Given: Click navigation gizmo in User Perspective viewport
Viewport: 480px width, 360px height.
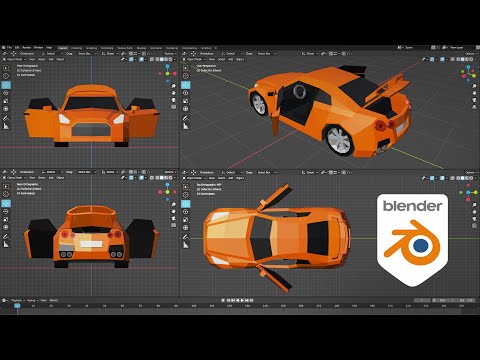Looking at the screenshot, I should 468,73.
